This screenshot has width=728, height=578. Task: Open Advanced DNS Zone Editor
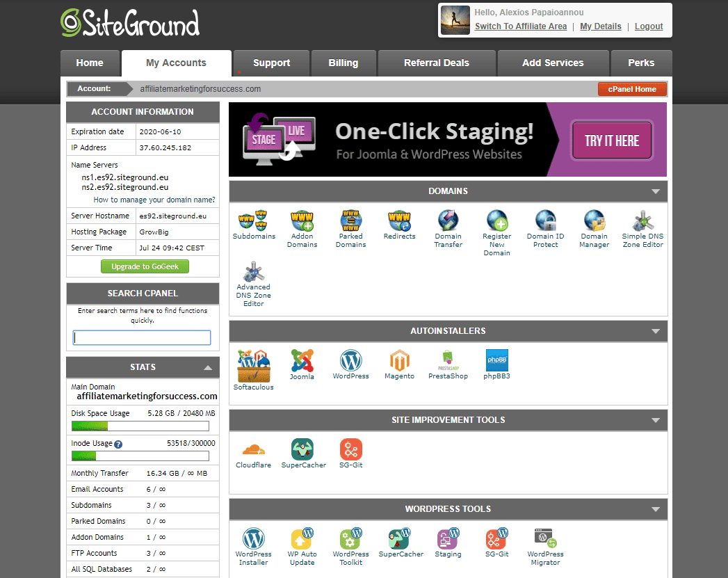coord(254,284)
